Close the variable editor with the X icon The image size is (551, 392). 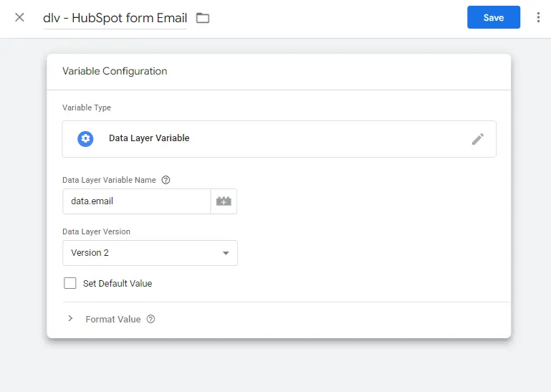pos(19,17)
